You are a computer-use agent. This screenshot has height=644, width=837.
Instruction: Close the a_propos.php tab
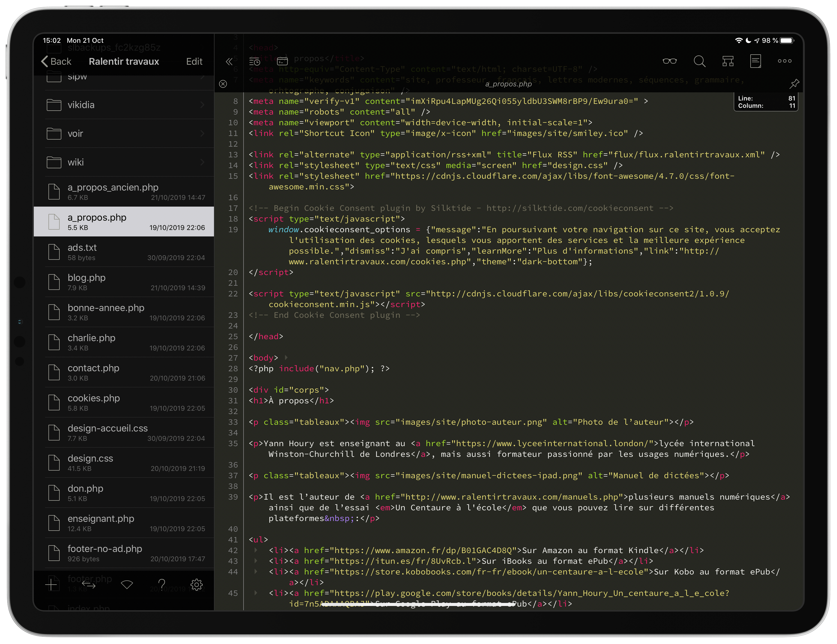[x=223, y=84]
